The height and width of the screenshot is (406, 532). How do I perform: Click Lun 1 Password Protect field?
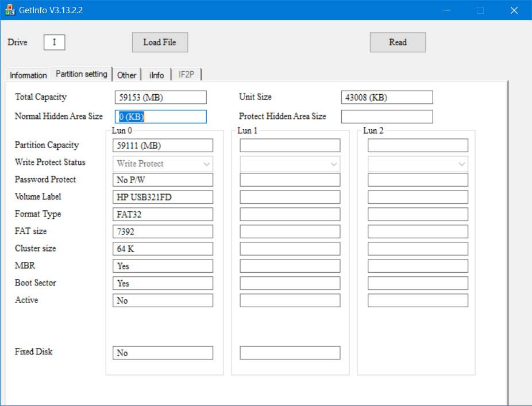(290, 180)
